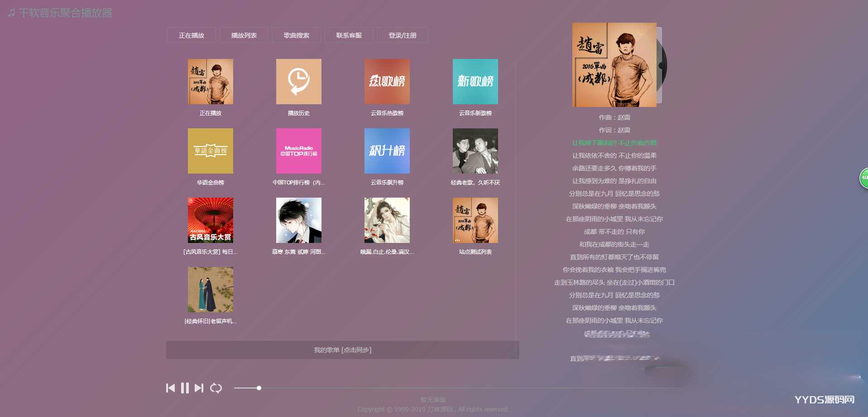Viewport: 868px width, 417px height.
Task: Open the 播放历史 clock icon tile
Action: click(x=298, y=82)
